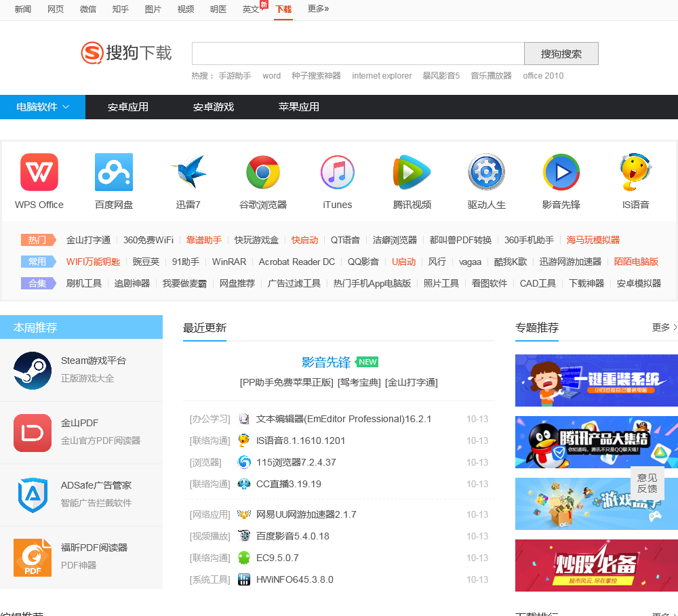
Task: Open the [PP助手免费苹果正版] link
Action: [287, 383]
